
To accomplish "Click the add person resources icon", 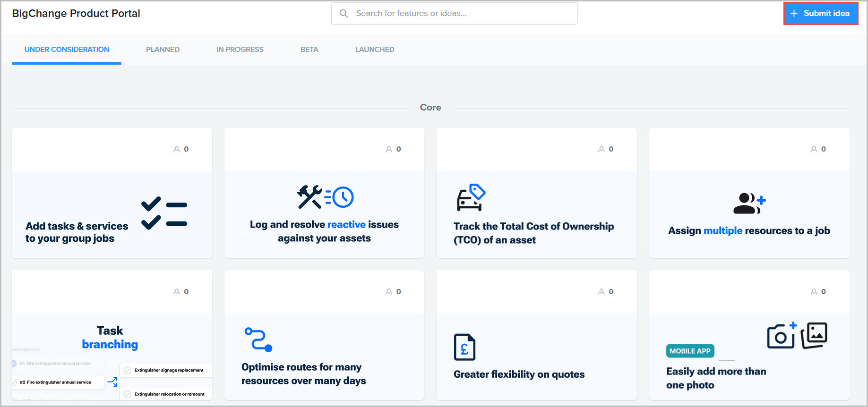I will tap(749, 203).
